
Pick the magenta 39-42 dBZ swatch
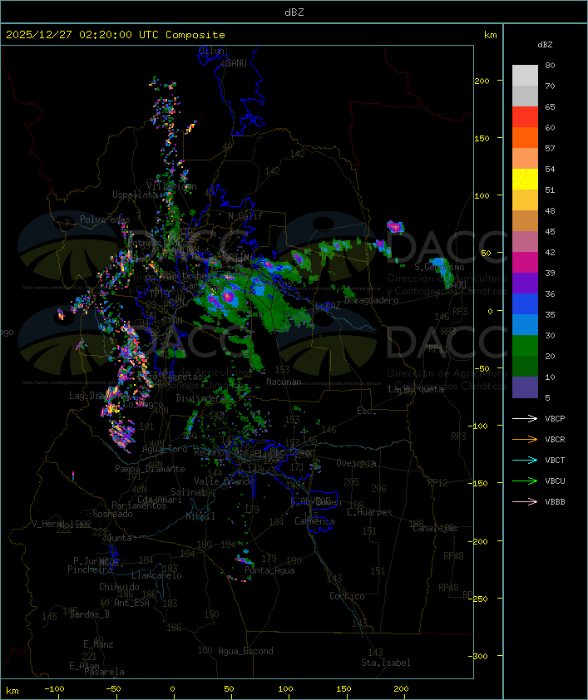525,263
